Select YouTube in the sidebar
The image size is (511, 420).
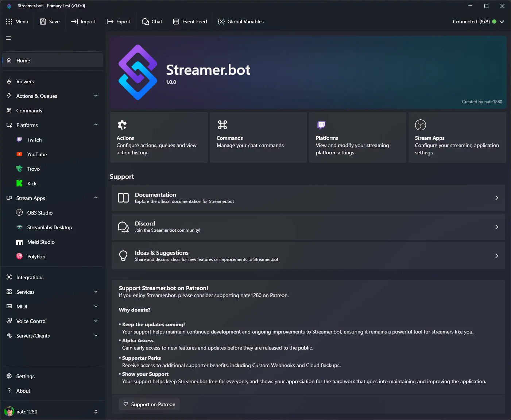[53, 154]
